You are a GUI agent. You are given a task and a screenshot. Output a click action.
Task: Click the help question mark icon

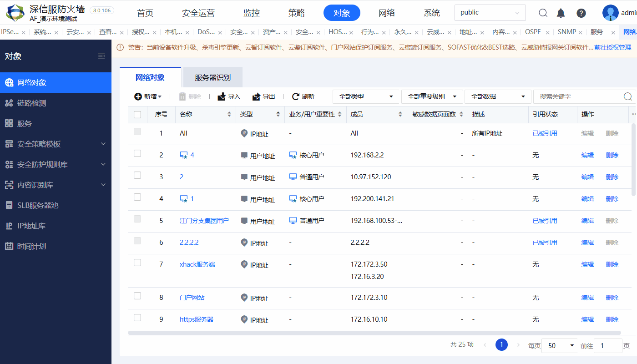click(x=581, y=13)
